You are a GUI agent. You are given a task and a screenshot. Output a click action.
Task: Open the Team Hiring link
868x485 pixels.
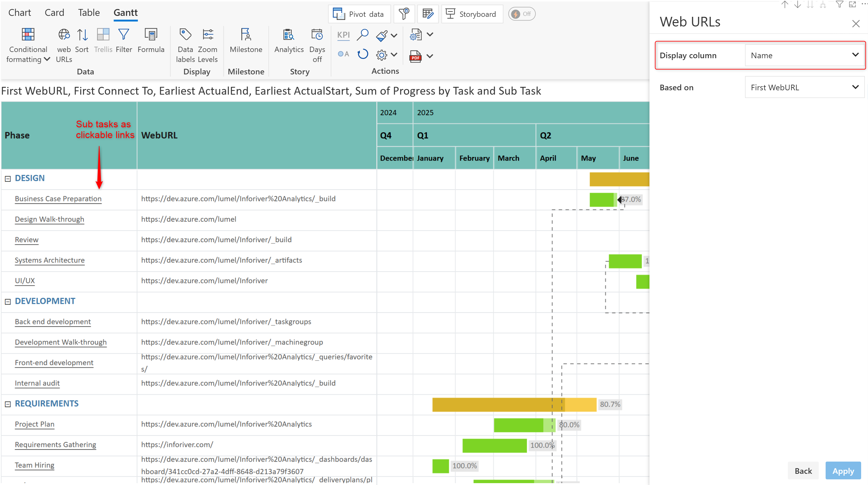tap(34, 465)
